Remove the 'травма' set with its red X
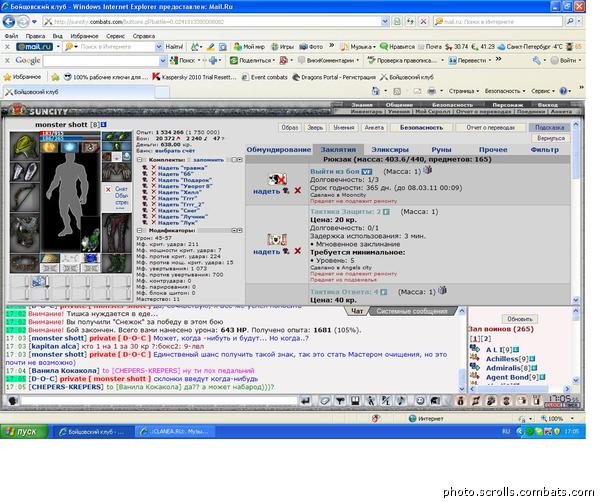 click(153, 168)
